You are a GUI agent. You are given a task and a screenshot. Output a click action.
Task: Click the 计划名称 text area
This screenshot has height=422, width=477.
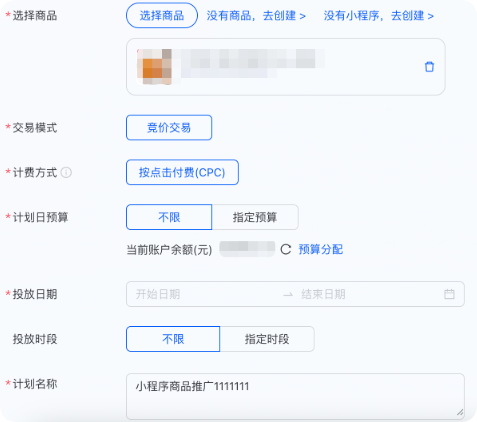point(295,396)
